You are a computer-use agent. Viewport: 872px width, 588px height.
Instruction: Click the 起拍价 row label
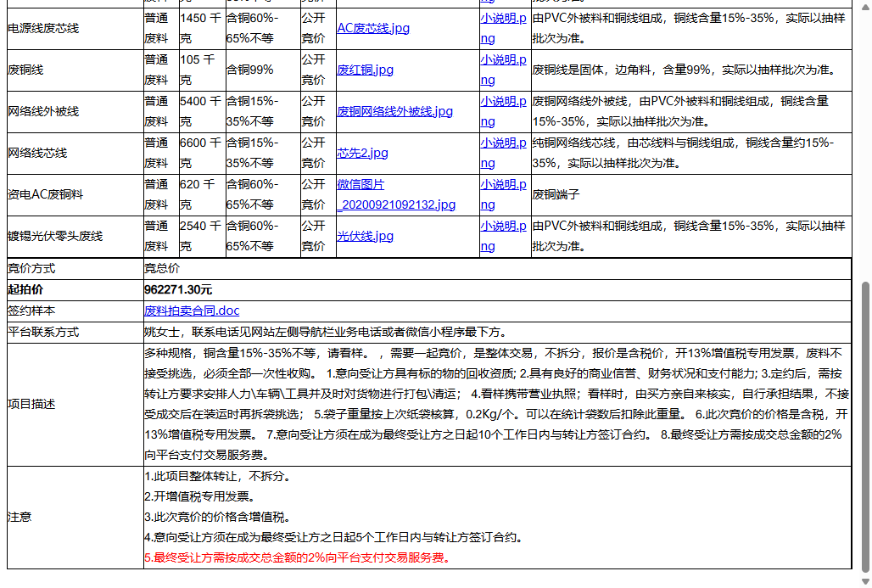25,290
